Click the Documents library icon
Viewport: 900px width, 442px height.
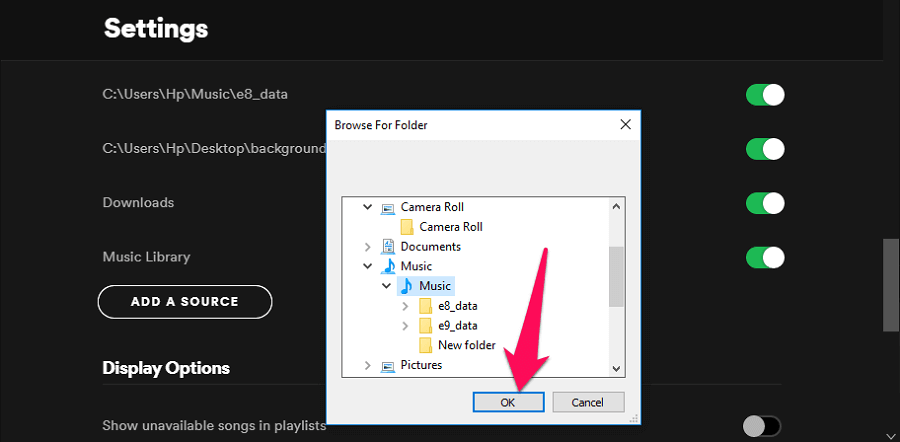[x=388, y=247]
